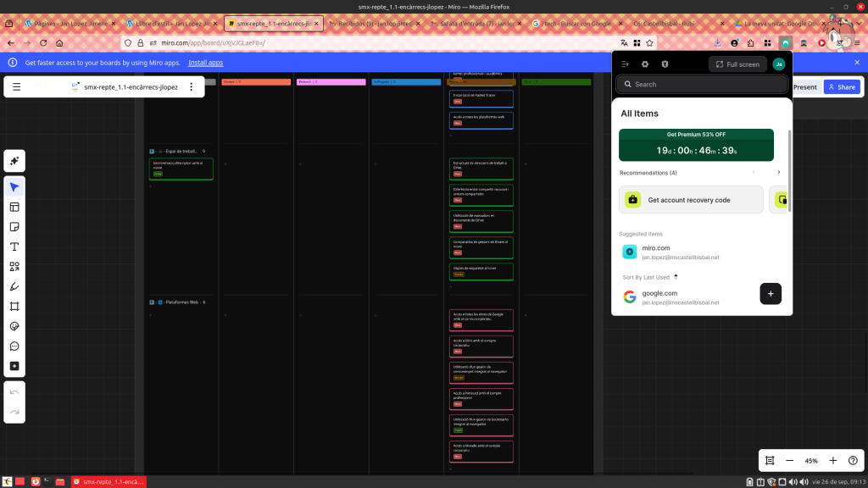868x488 pixels.
Task: Click the Install apps link
Action: point(205,63)
